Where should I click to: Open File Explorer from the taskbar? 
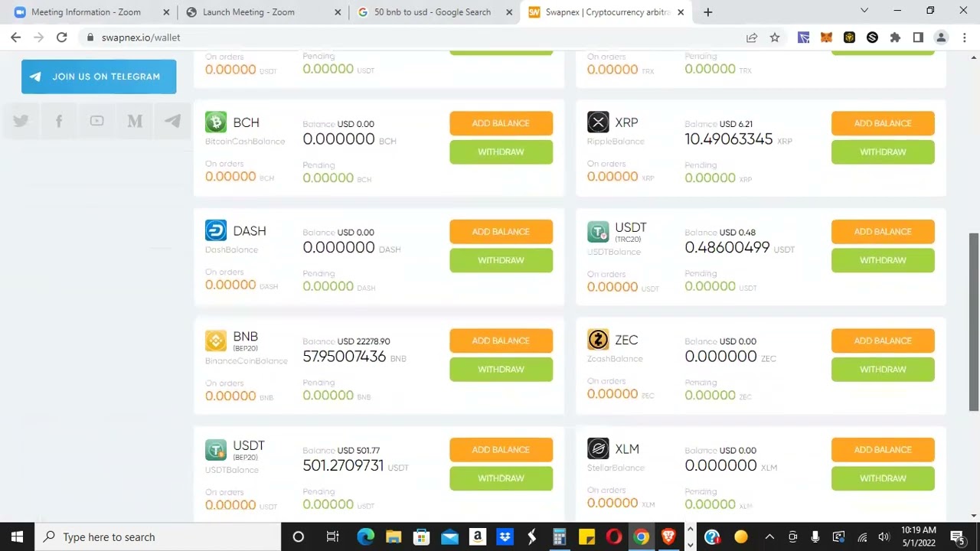pyautogui.click(x=394, y=537)
